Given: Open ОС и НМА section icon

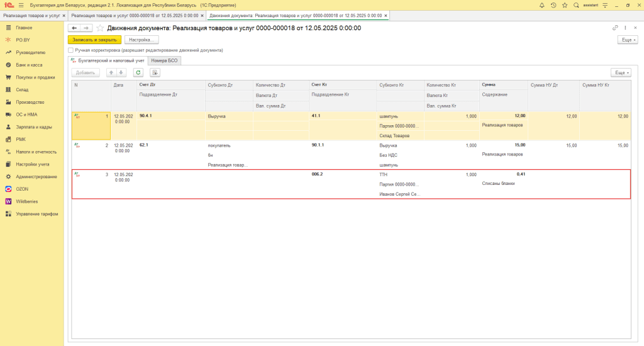Looking at the screenshot, I should (x=8, y=114).
